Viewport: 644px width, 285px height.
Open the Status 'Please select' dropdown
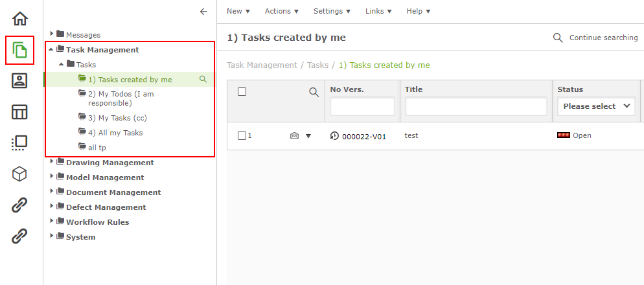(x=597, y=106)
